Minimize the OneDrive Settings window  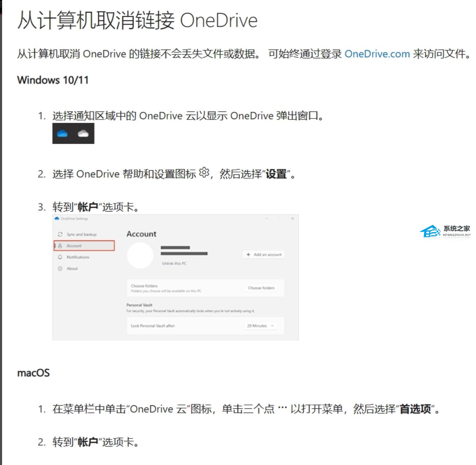[267, 219]
